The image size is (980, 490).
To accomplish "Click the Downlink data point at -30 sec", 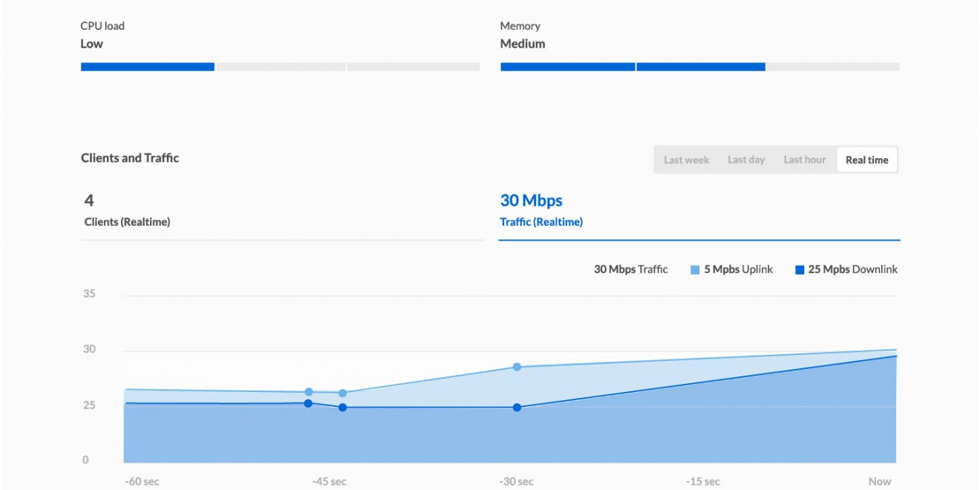I will tap(517, 408).
